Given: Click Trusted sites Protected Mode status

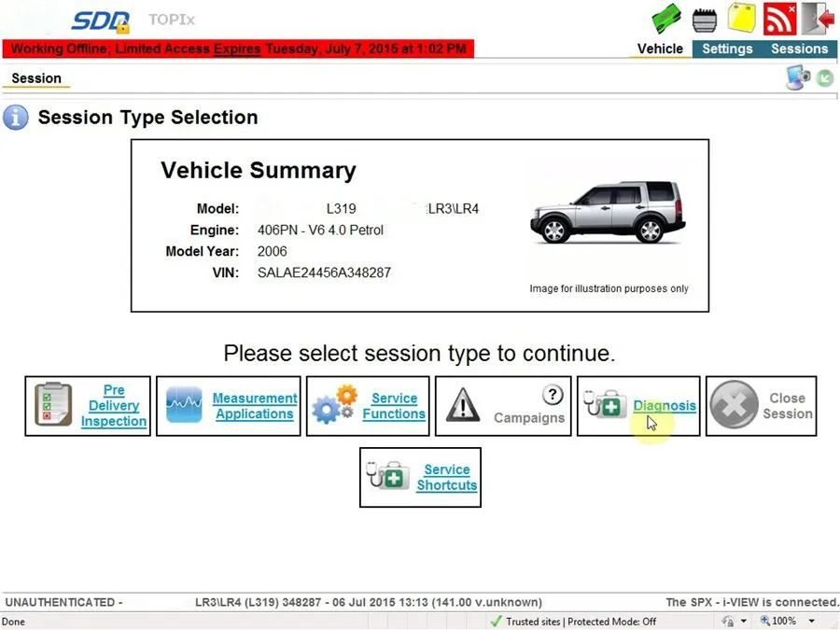Looking at the screenshot, I should point(581,622).
